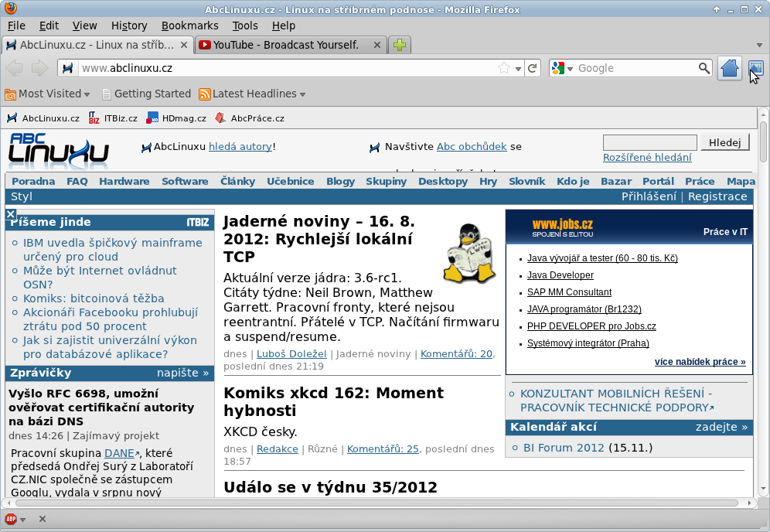The height and width of the screenshot is (532, 770).
Task: Open the View menu
Action: [84, 26]
